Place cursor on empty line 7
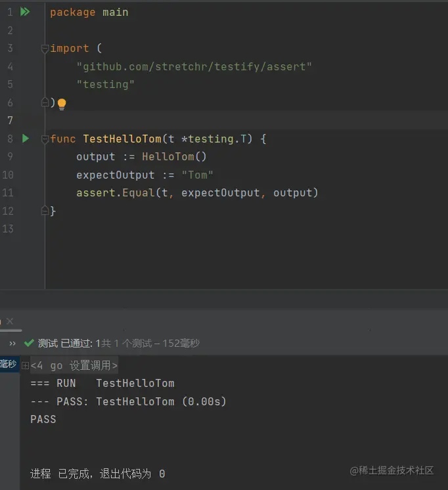This screenshot has width=448, height=490. tap(247, 120)
